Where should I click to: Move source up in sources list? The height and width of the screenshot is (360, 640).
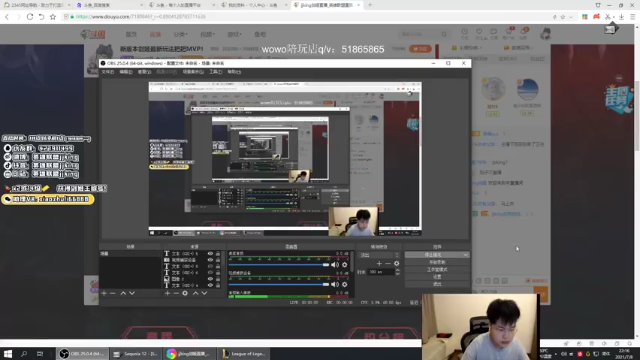click(x=196, y=293)
